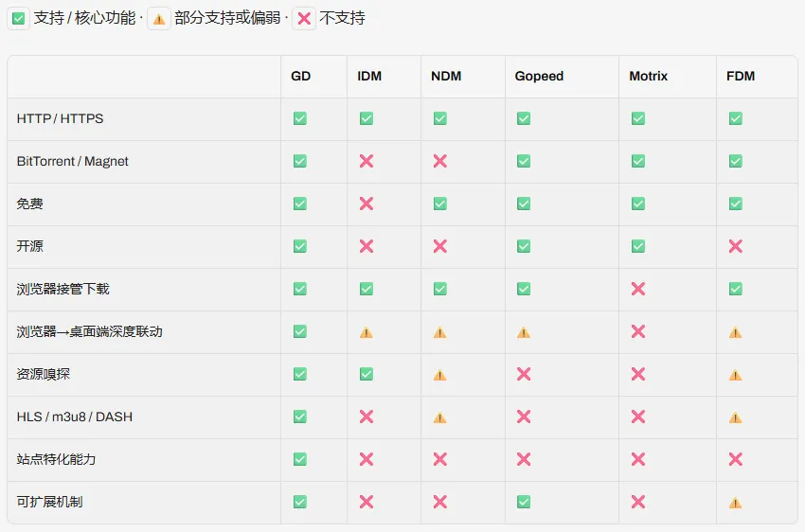Select the Gopeed column header

click(539, 76)
